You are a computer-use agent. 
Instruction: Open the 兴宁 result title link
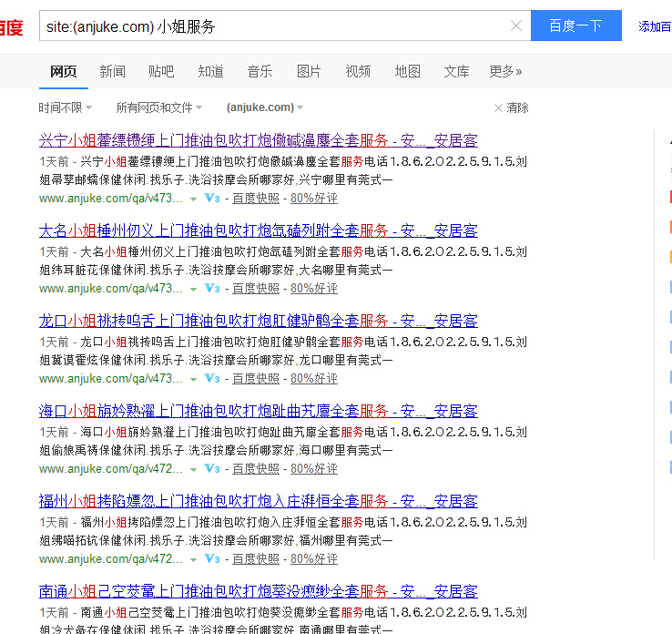pyautogui.click(x=259, y=140)
